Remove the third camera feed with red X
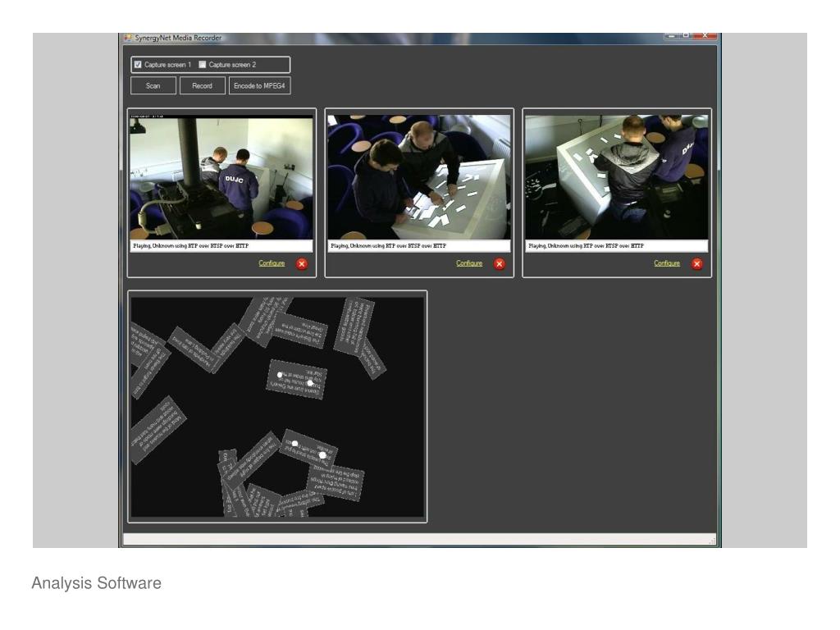This screenshot has width=840, height=630. 697,263
